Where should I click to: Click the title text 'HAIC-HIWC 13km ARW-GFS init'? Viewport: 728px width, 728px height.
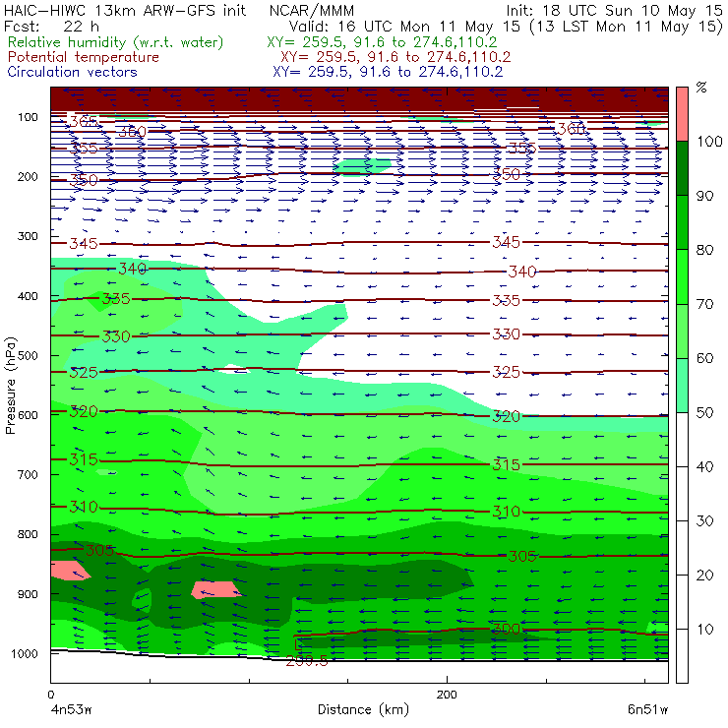click(x=125, y=10)
